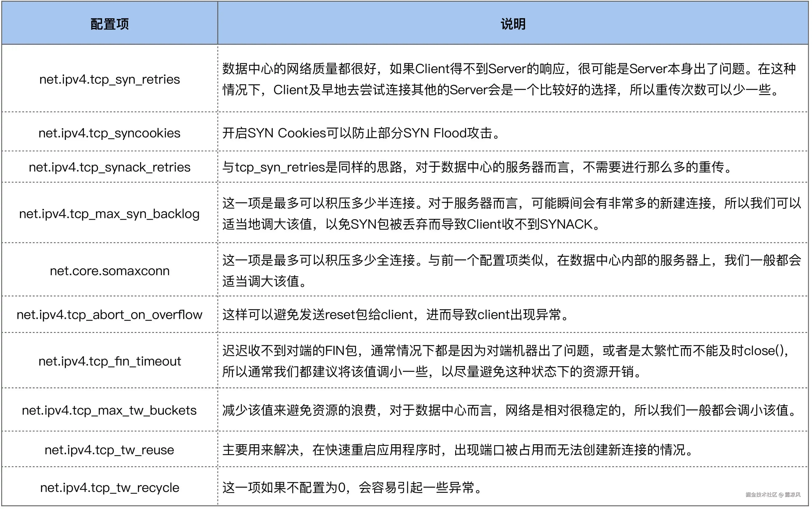Click the net.ipv4.tcp_syncookies entry
812x509 pixels.
coord(109,133)
